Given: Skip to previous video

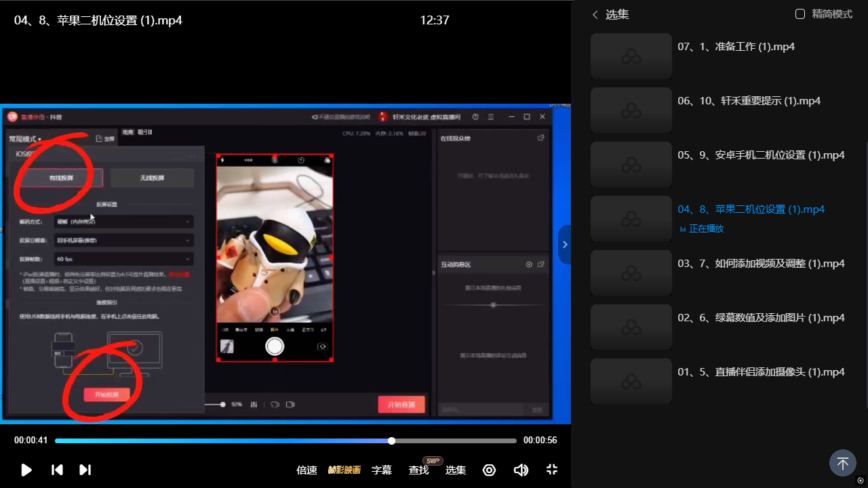Looking at the screenshot, I should tap(58, 470).
